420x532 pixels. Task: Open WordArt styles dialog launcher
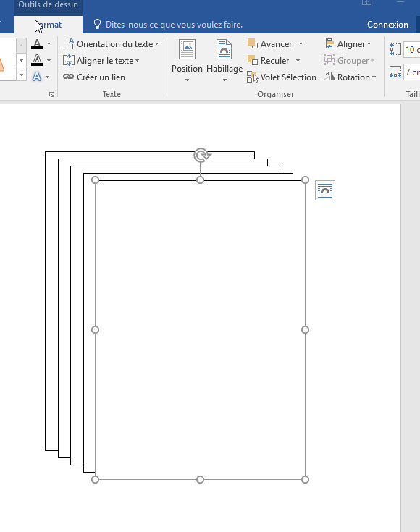point(51,95)
